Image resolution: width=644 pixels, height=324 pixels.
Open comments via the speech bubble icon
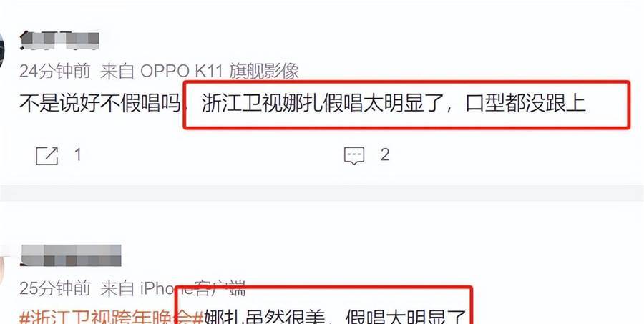coord(354,156)
